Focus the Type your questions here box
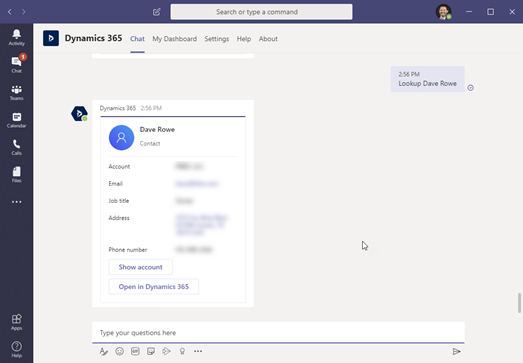This screenshot has height=363, width=523. [278, 333]
